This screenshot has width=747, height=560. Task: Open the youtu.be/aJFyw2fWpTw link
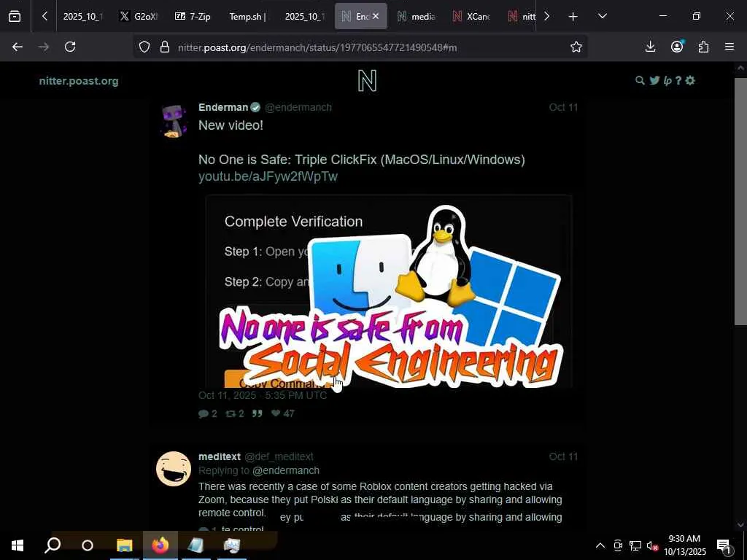point(268,176)
